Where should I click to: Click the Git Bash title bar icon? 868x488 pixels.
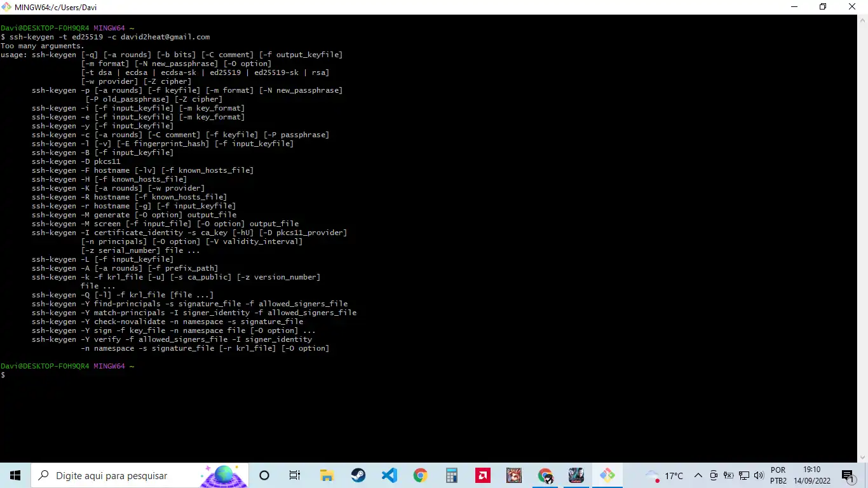[6, 7]
